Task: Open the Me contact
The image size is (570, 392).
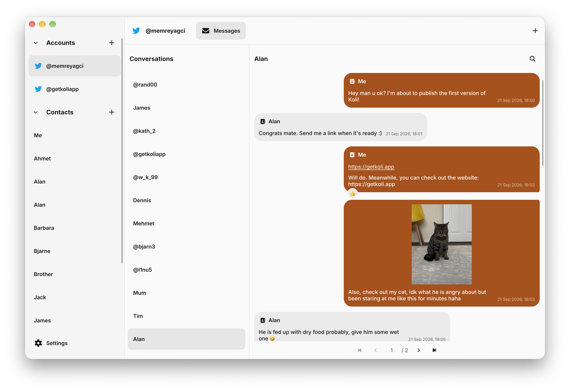Action: click(x=74, y=135)
